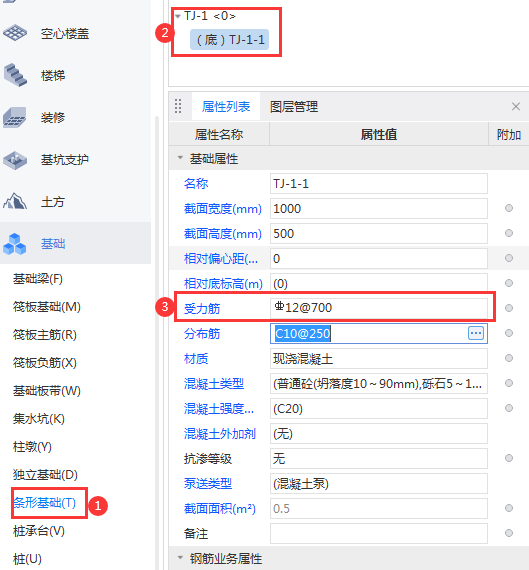Toggle the 附加 circle for 材质

point(509,358)
